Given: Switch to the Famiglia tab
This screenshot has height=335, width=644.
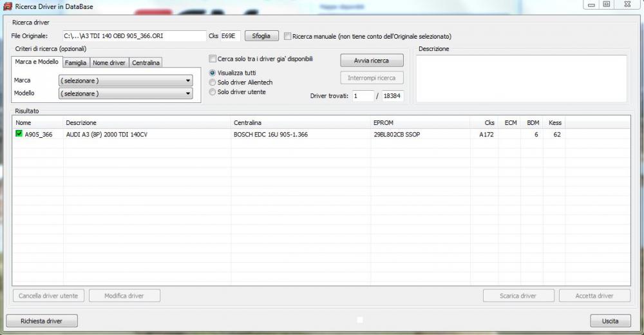Looking at the screenshot, I should pyautogui.click(x=75, y=62).
